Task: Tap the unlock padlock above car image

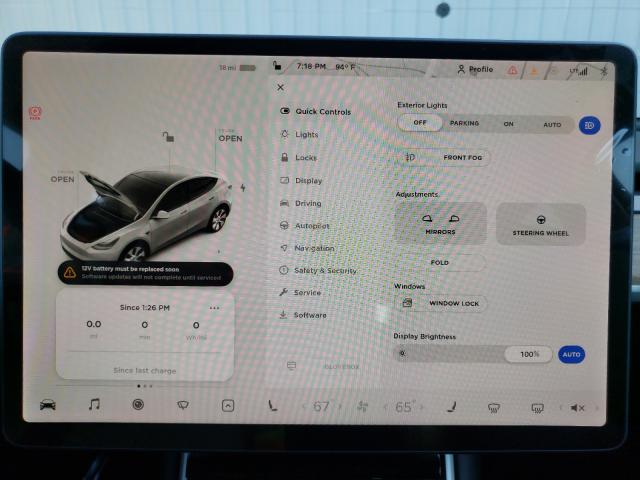Action: pos(168,137)
